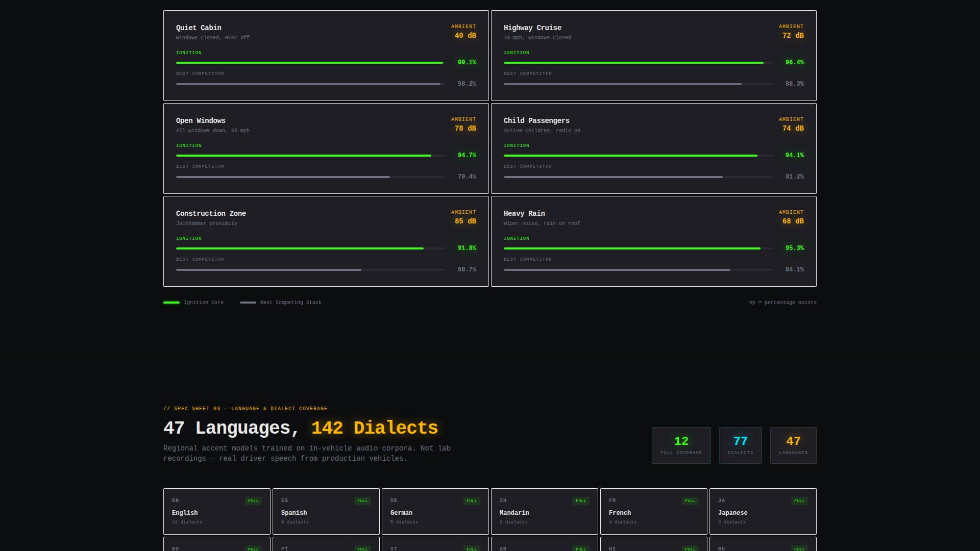Open the Spanish language name
The image size is (980, 551).
pyautogui.click(x=294, y=513)
